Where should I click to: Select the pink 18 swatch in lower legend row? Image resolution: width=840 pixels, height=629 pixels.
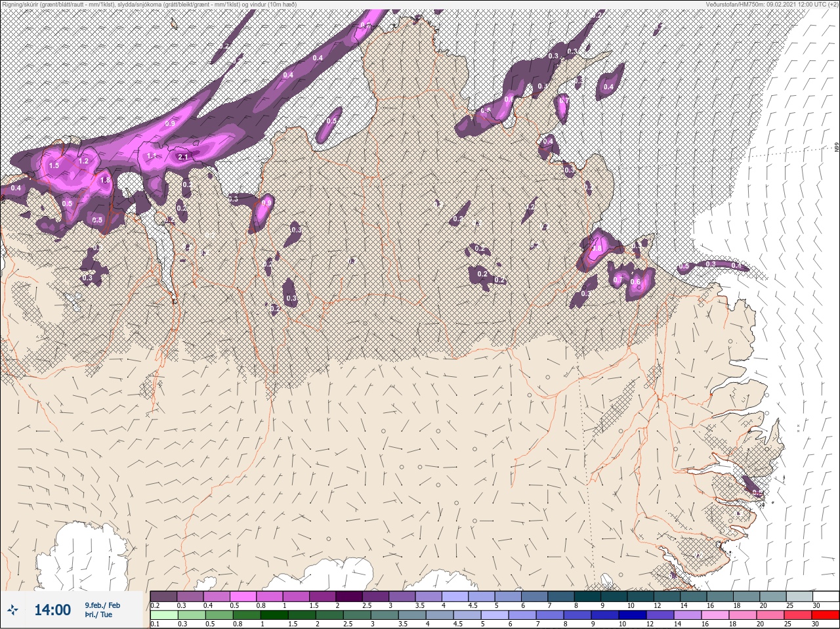pos(743,615)
